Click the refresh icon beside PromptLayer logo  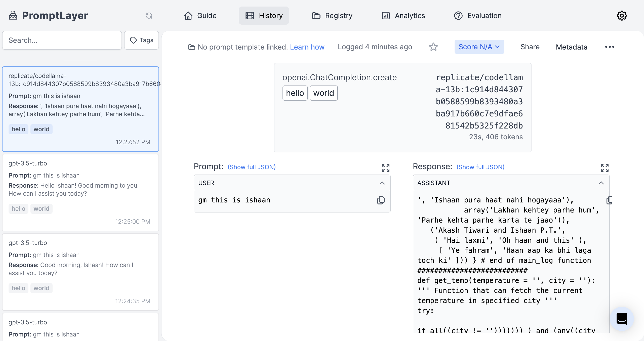click(149, 16)
